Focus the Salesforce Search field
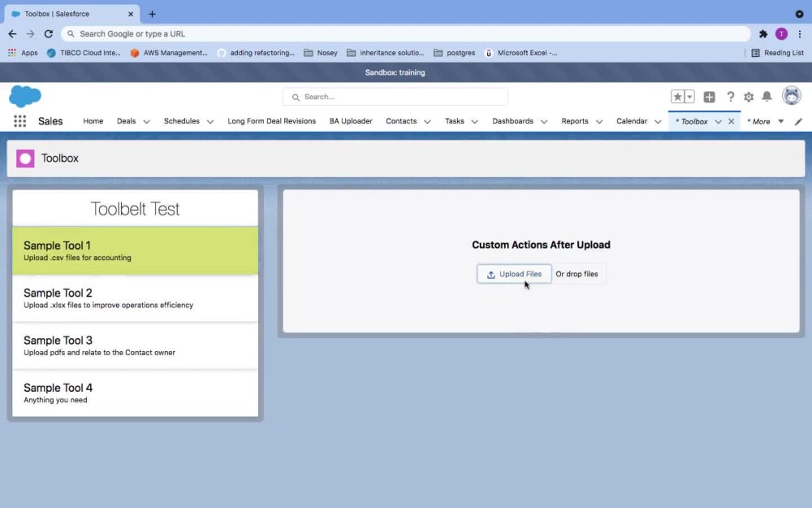Screen dimensions: 812x508 [395, 97]
